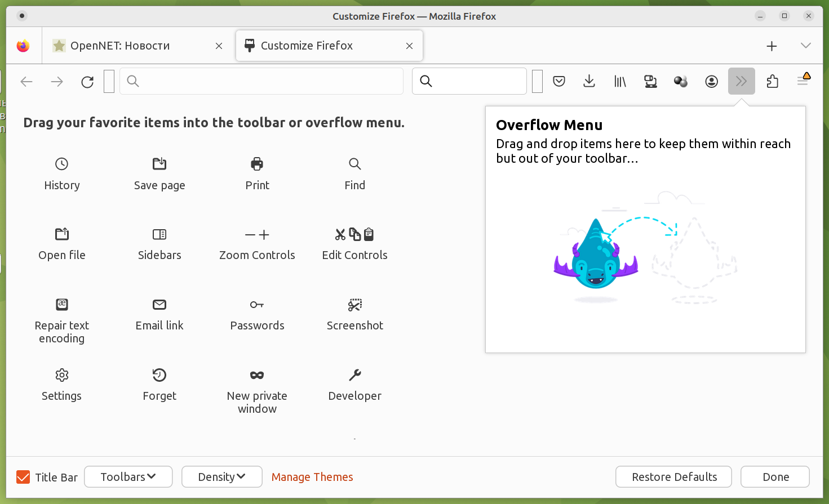Screen dimensions: 829x504
Task: Click the Restore Defaults button
Action: pos(673,477)
